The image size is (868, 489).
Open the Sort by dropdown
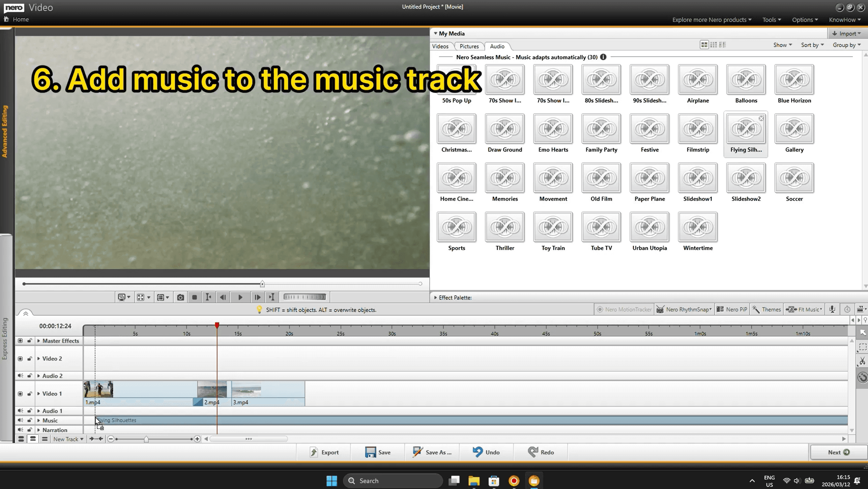[812, 45]
